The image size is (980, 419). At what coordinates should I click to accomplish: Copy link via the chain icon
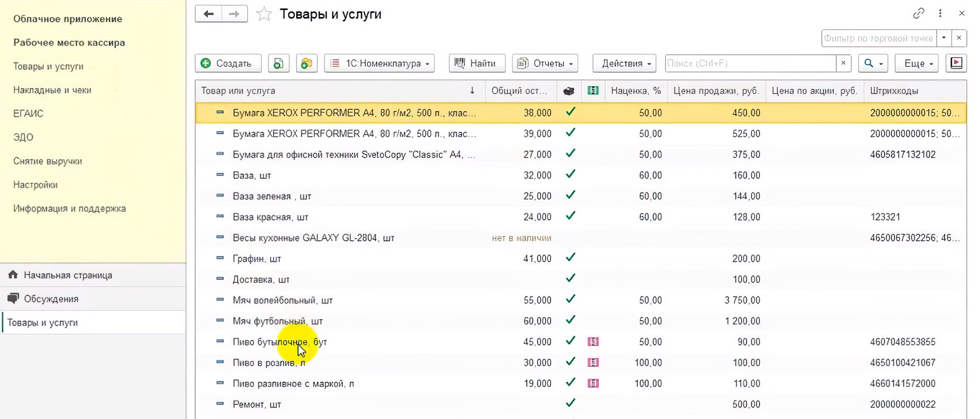(919, 13)
